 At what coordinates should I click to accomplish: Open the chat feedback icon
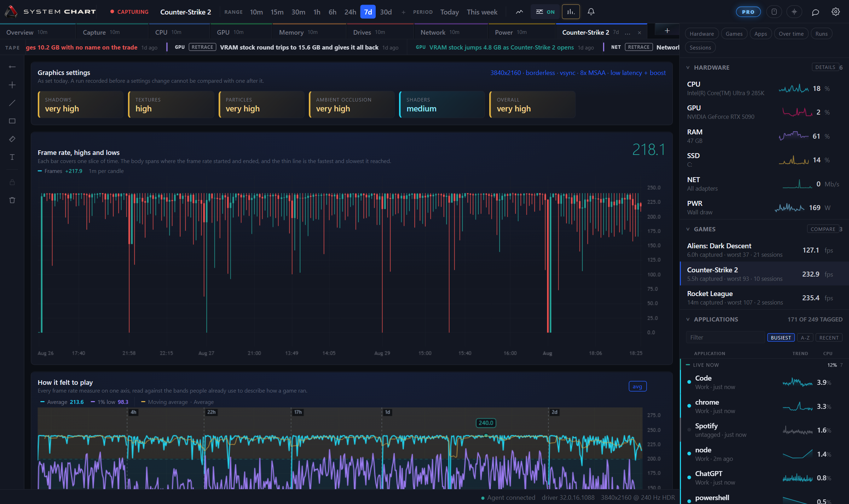click(x=815, y=12)
